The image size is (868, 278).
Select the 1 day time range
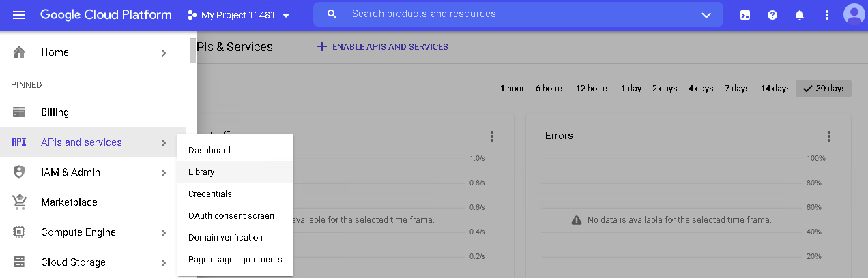tap(631, 89)
